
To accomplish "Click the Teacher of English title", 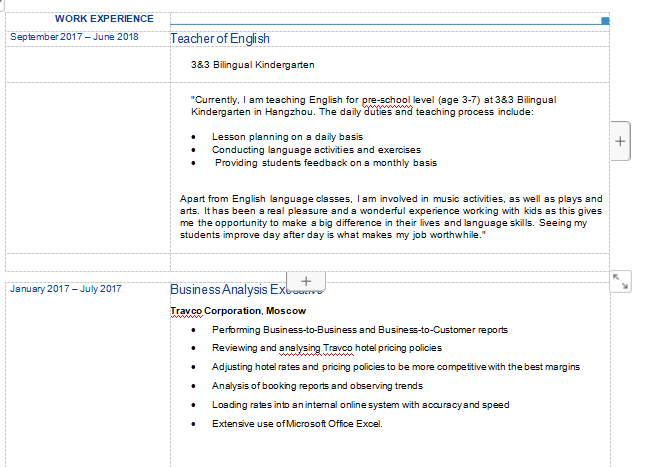I will pyautogui.click(x=220, y=39).
